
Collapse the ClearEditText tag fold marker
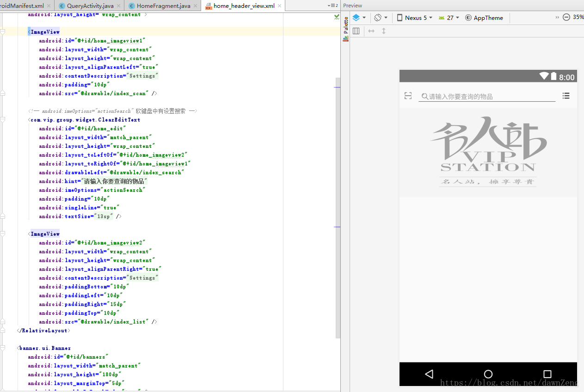3,120
